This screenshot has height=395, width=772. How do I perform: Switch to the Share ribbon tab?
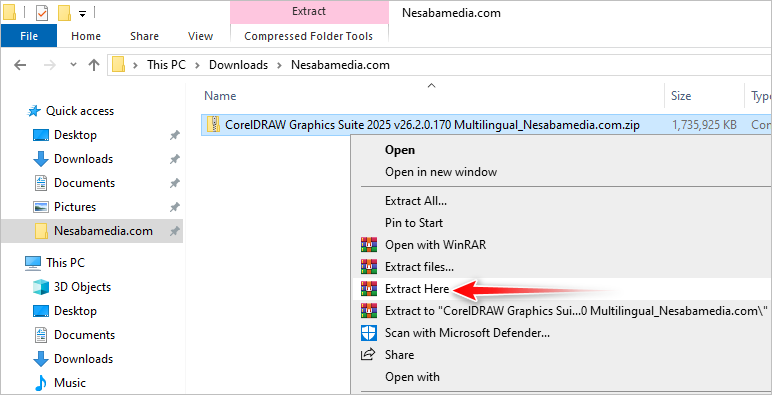click(x=144, y=36)
